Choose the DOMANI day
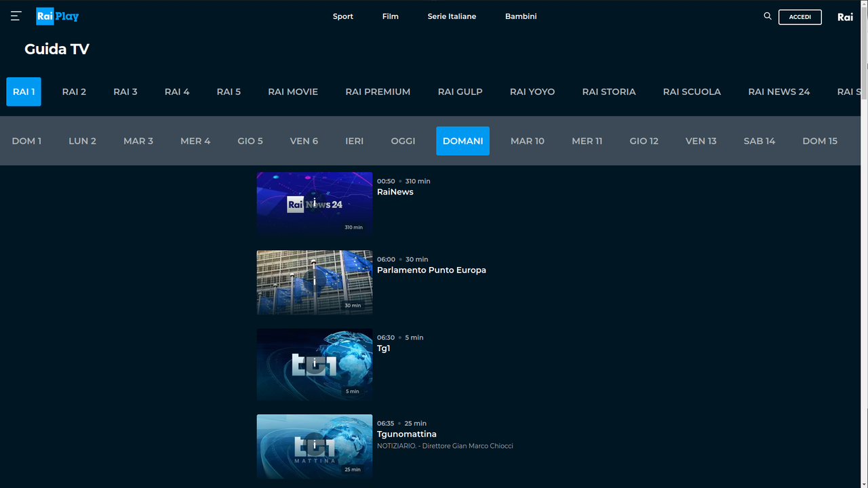 463,141
